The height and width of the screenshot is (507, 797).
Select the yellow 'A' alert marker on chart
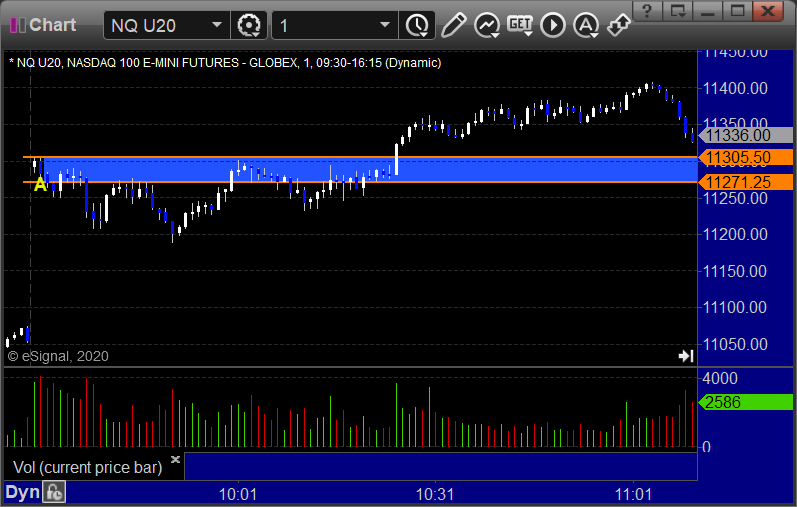40,184
